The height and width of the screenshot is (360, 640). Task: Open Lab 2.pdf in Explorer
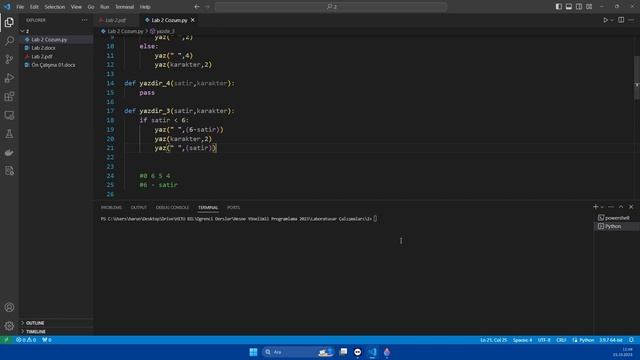pyautogui.click(x=56, y=57)
